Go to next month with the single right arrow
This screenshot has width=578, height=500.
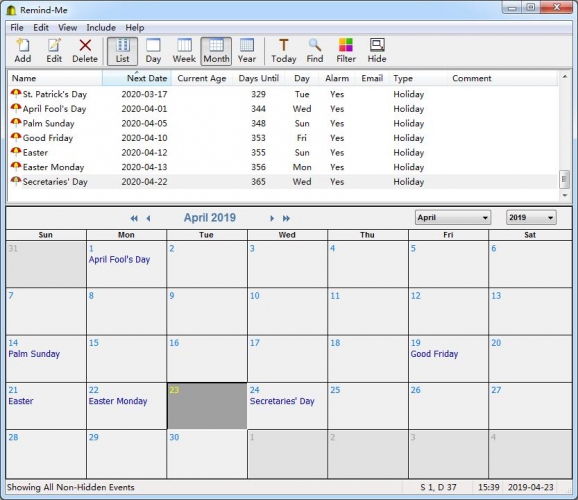tap(272, 218)
